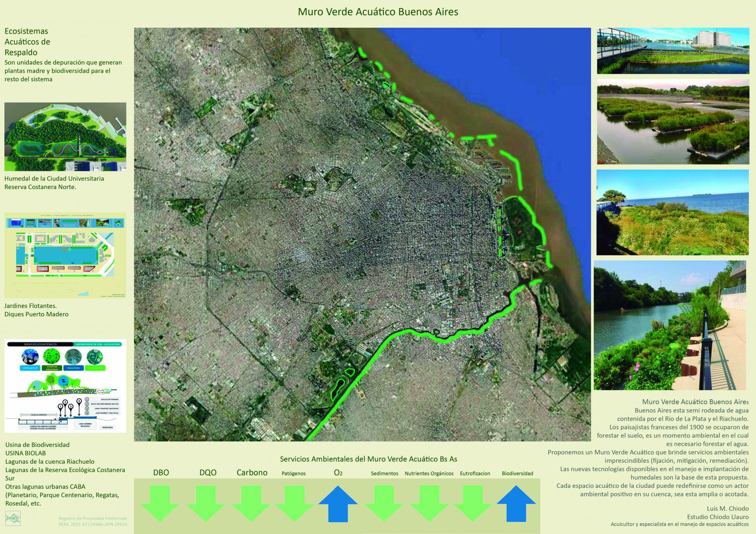Click the green down arrow under Patógenos
Image resolution: width=756 pixels, height=534 pixels.
[295, 503]
